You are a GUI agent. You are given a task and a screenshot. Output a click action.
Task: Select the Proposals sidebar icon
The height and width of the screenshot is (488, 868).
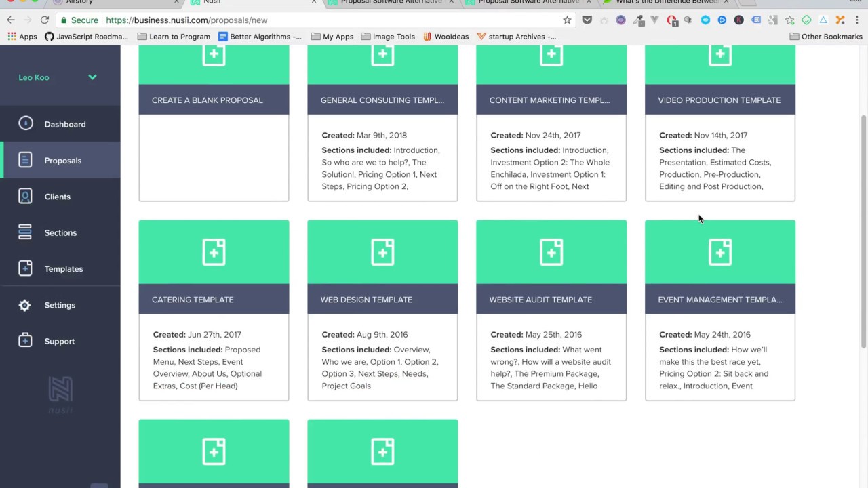[x=25, y=160]
